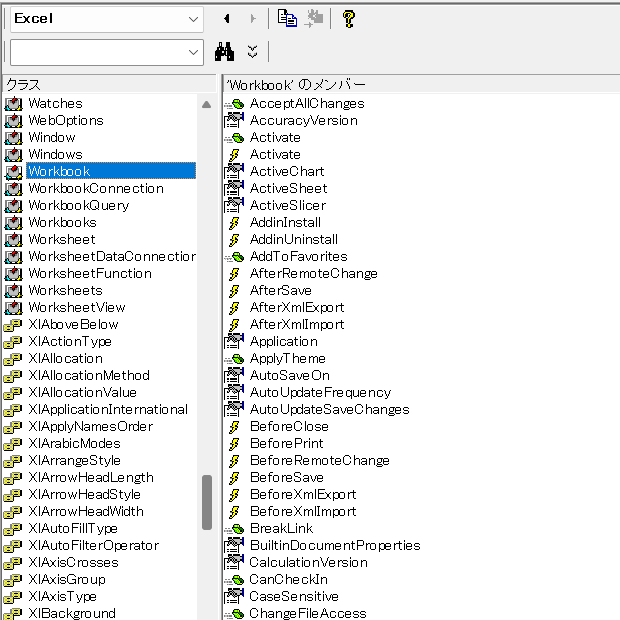Select the Window class

52,138
